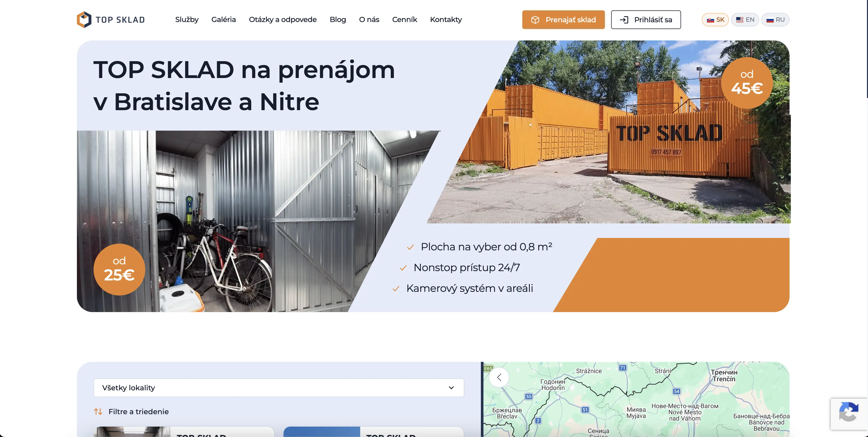
Task: Click the Stráni label on the map
Action: pos(663,371)
